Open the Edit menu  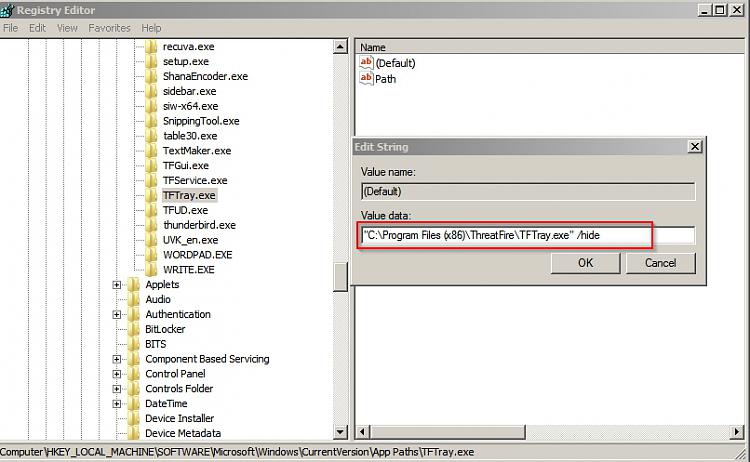click(x=37, y=28)
